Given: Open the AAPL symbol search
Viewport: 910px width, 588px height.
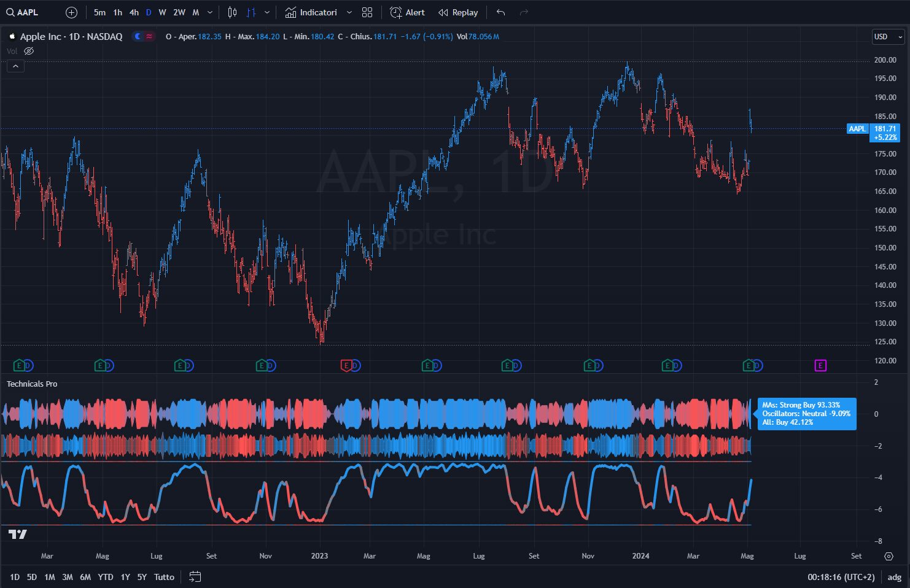Looking at the screenshot, I should [x=22, y=12].
